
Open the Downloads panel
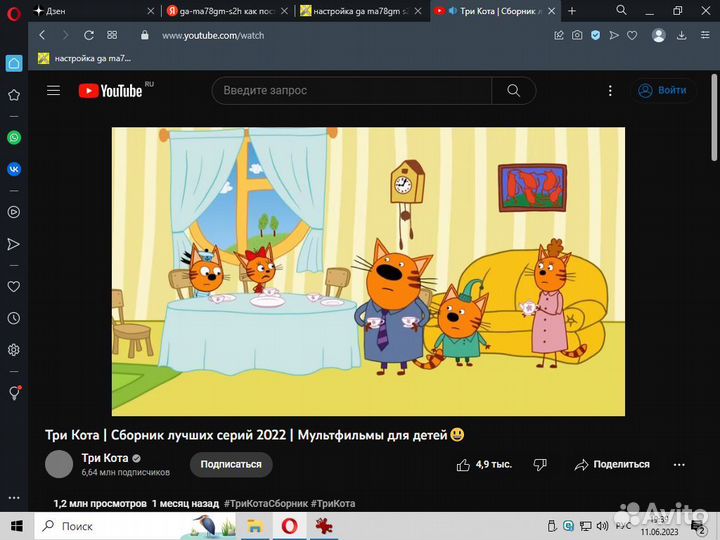(x=682, y=35)
